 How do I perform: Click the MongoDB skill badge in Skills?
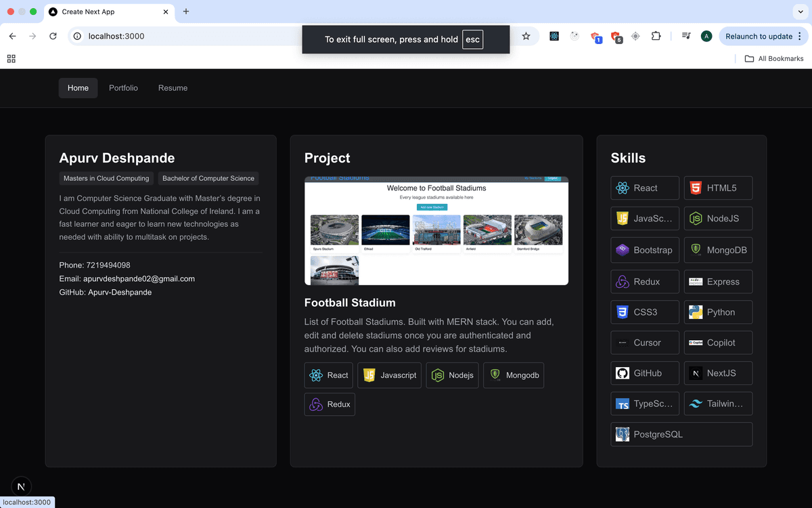(718, 250)
